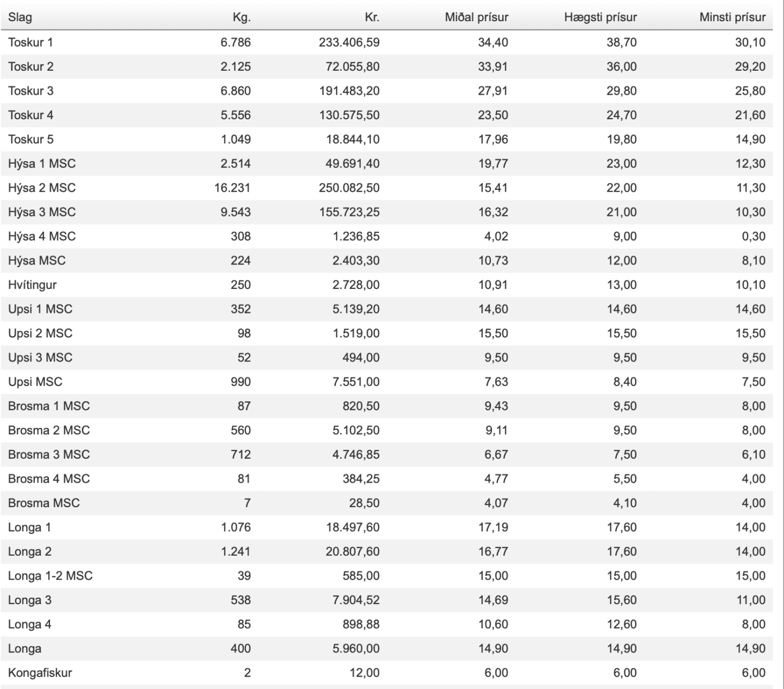784x689 pixels.
Task: Click the Hýsa 2 MSC row
Action: (387, 188)
